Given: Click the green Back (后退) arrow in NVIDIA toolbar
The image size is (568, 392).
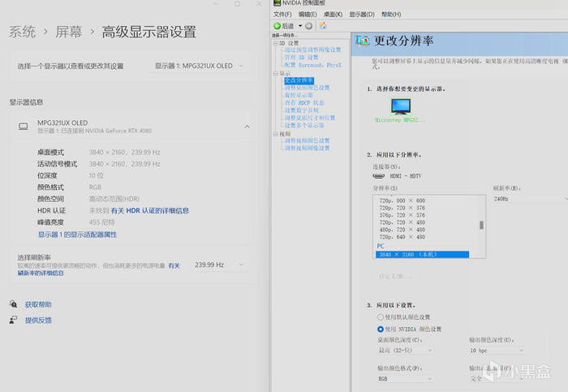Looking at the screenshot, I should tap(278, 26).
